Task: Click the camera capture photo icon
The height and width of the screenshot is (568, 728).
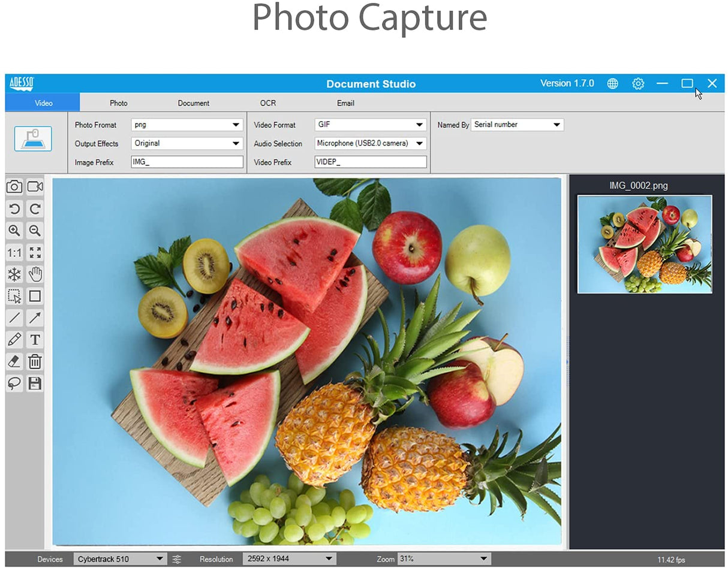Action: pyautogui.click(x=14, y=187)
